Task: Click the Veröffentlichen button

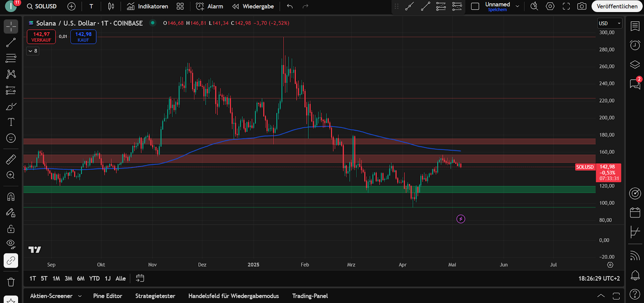Action: coord(617,6)
